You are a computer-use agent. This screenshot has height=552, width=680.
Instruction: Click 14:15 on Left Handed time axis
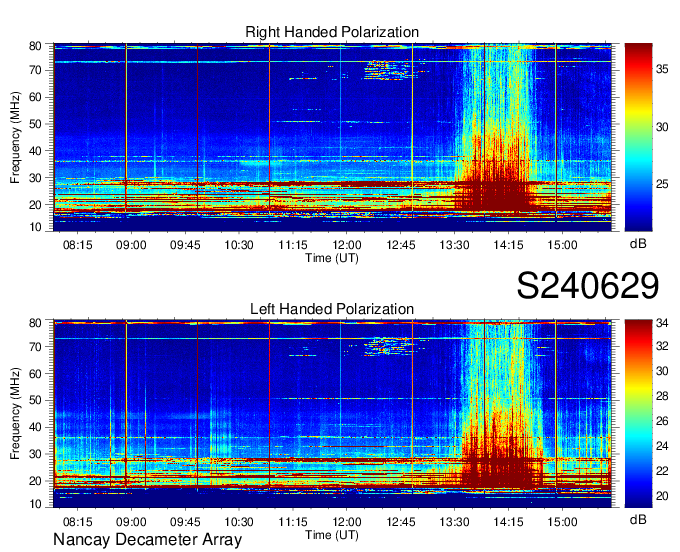508,522
